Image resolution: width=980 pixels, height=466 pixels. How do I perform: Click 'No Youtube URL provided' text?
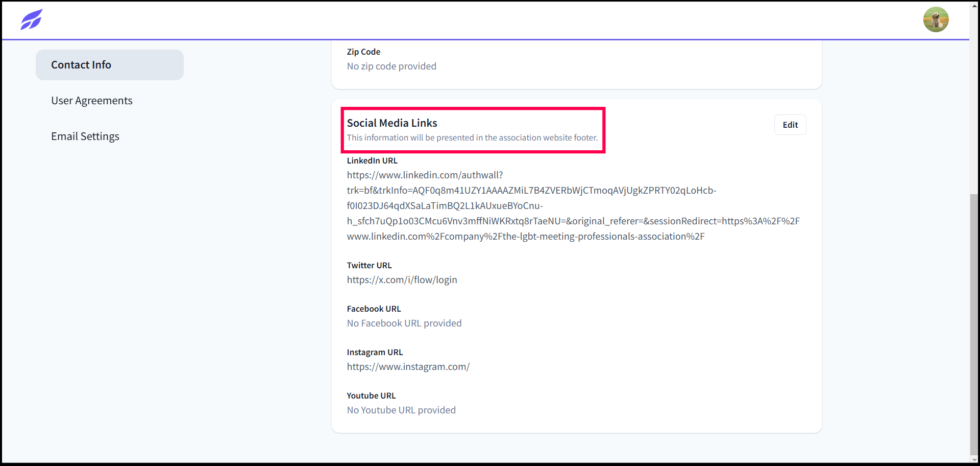pyautogui.click(x=401, y=410)
